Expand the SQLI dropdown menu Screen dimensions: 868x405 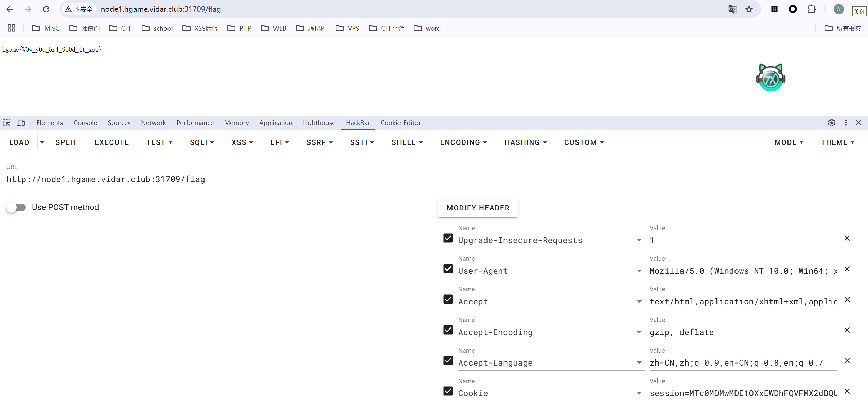(x=202, y=142)
